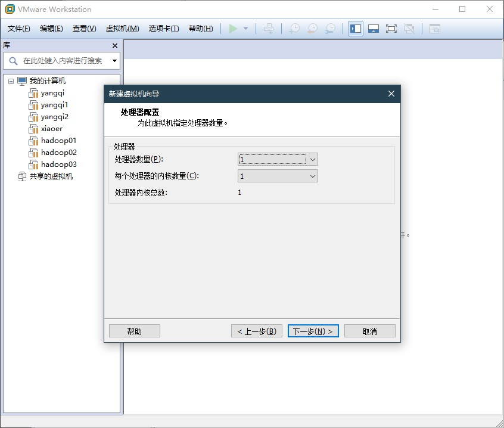Click the My Computer monitor icon
Image resolution: width=504 pixels, height=428 pixels.
pyautogui.click(x=22, y=81)
